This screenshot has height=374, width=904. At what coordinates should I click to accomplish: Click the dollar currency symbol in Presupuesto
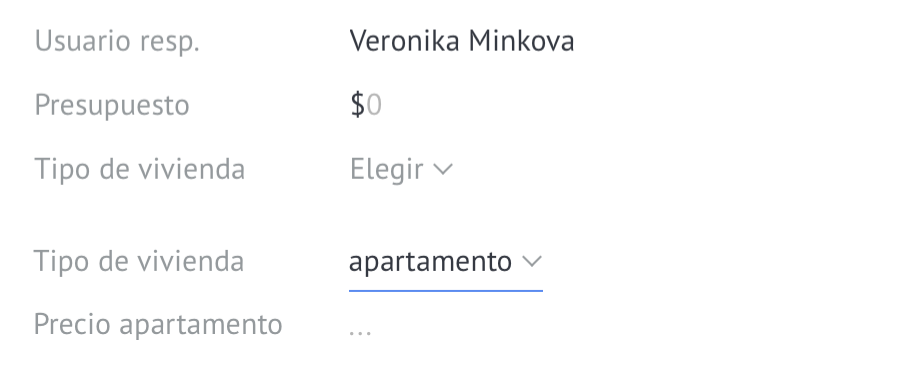click(357, 105)
